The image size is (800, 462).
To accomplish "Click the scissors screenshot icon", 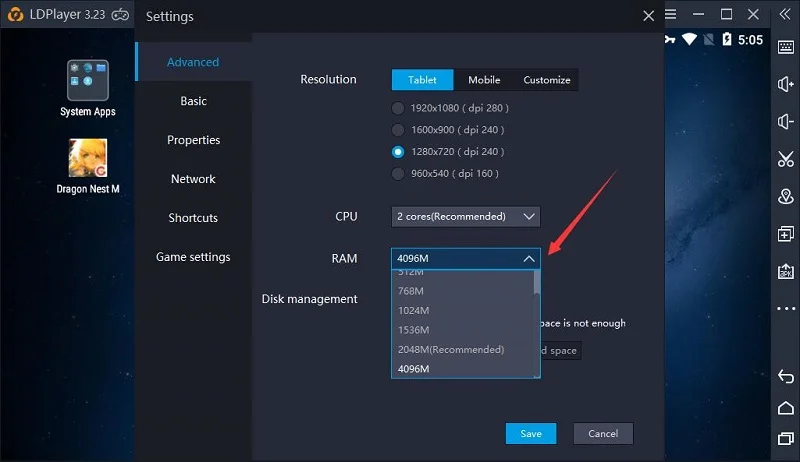I will pos(786,159).
